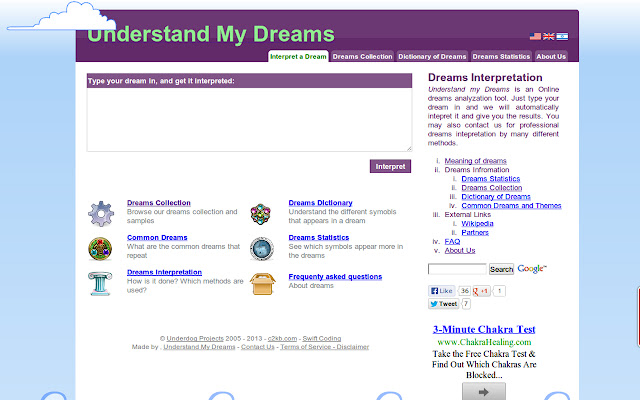Open the Wikipedia external link
The height and width of the screenshot is (400, 640).
click(x=478, y=224)
